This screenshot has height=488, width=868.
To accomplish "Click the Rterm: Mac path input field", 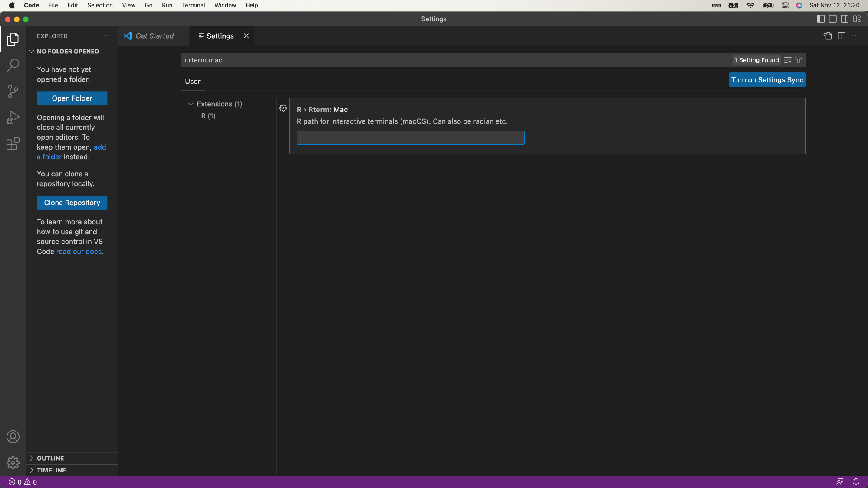I will point(411,138).
